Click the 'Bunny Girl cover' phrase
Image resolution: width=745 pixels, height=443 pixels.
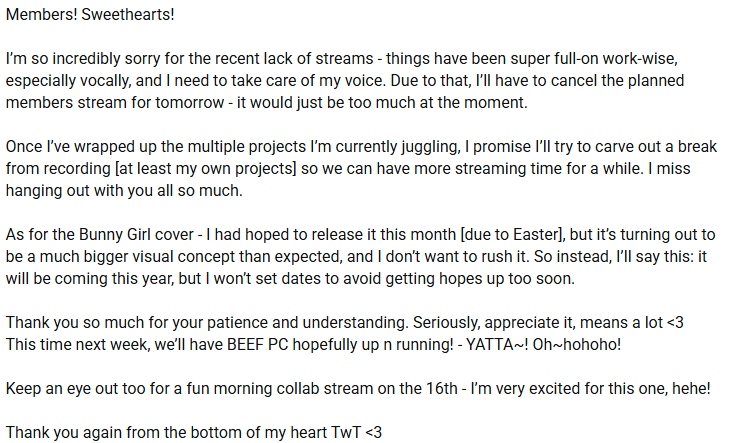tap(136, 235)
